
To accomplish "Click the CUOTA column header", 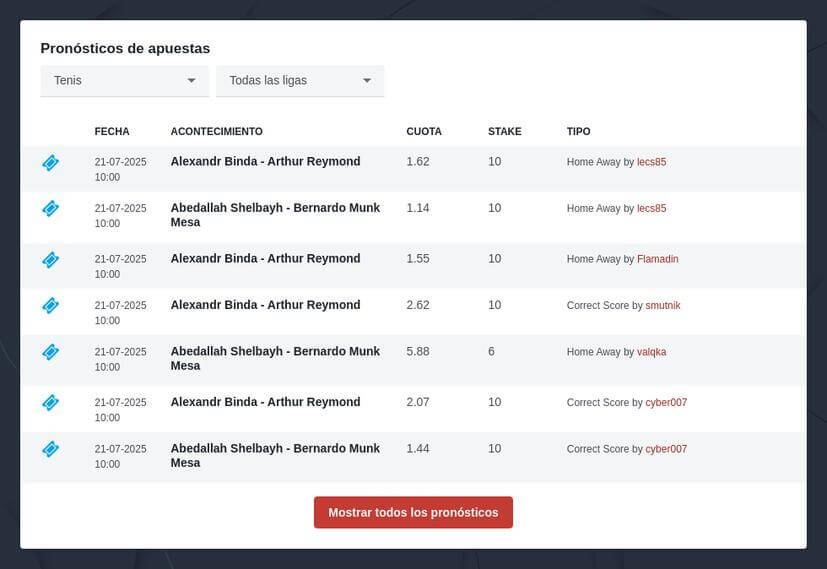I will (x=424, y=131).
